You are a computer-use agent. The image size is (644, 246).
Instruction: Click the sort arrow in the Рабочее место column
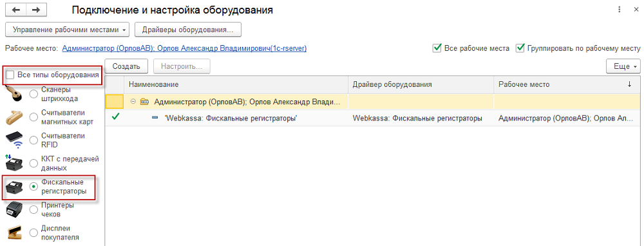(x=630, y=84)
